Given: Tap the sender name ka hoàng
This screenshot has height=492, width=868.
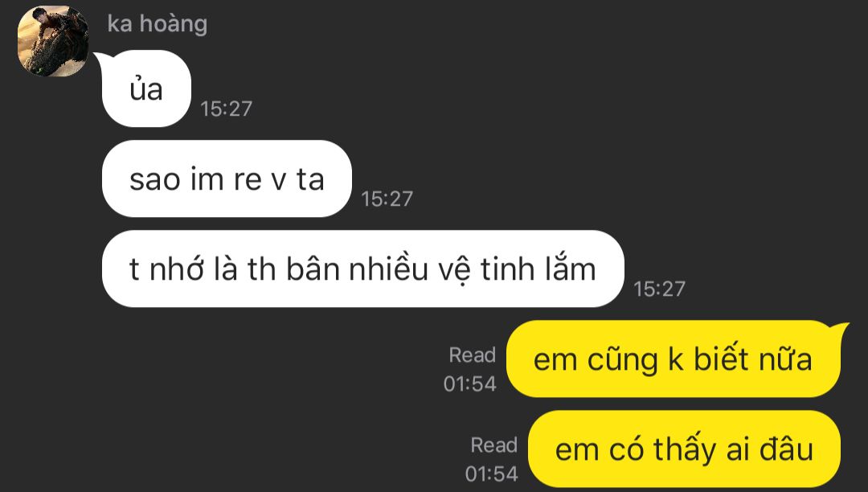Looking at the screenshot, I should (x=158, y=24).
